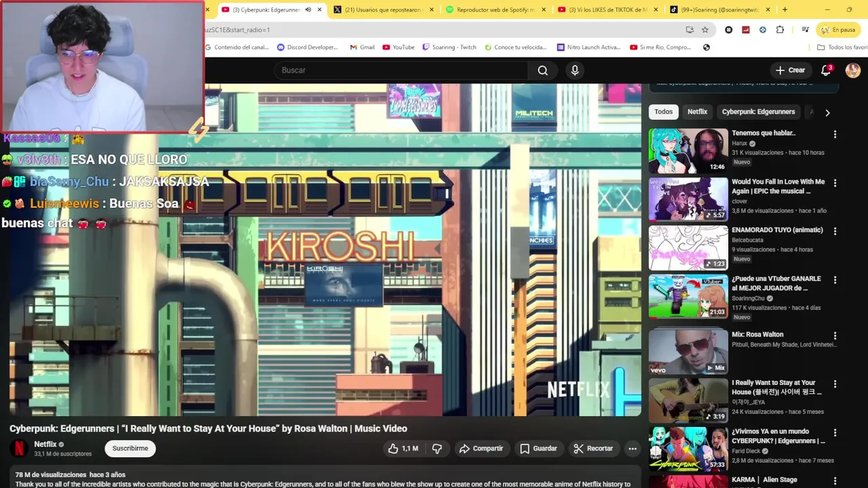Screen dimensions: 868x488
Task: Open a new browser tab
Action: 785,9
